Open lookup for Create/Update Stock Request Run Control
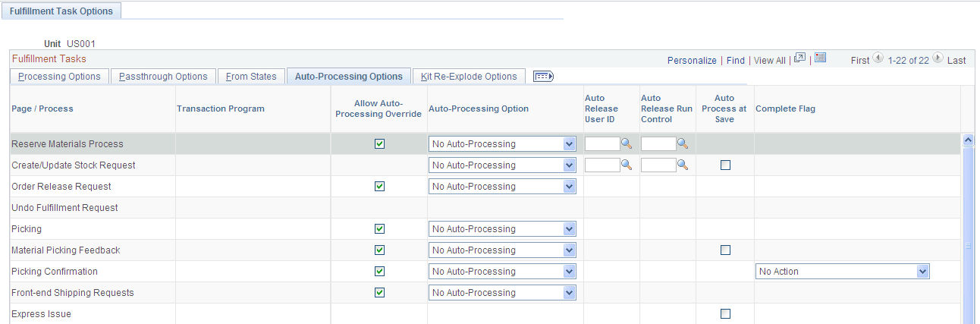Image resolution: width=980 pixels, height=324 pixels. tap(683, 165)
